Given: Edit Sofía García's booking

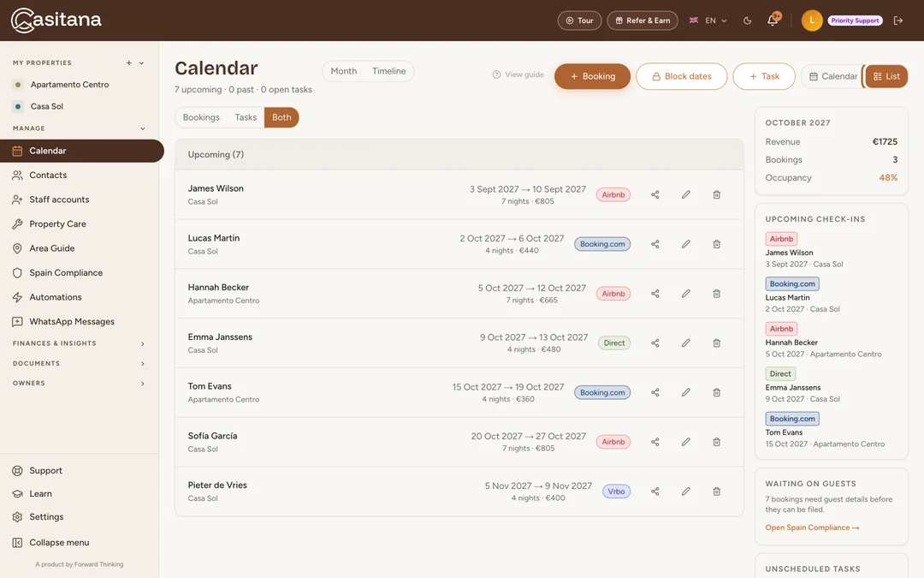Looking at the screenshot, I should tap(686, 442).
